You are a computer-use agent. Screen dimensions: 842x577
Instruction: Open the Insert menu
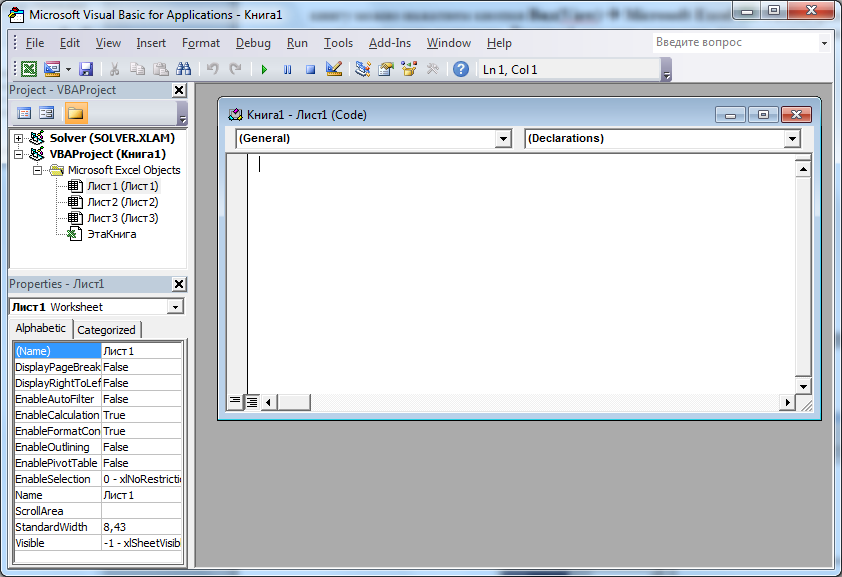coord(151,43)
